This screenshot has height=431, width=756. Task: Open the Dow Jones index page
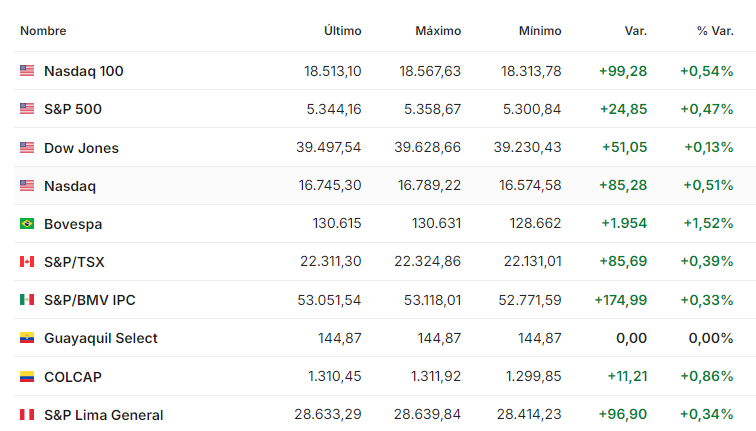(x=81, y=148)
